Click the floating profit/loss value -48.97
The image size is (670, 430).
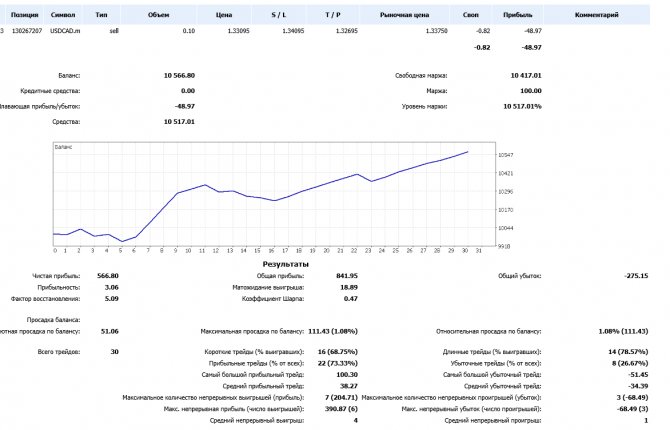(x=185, y=106)
